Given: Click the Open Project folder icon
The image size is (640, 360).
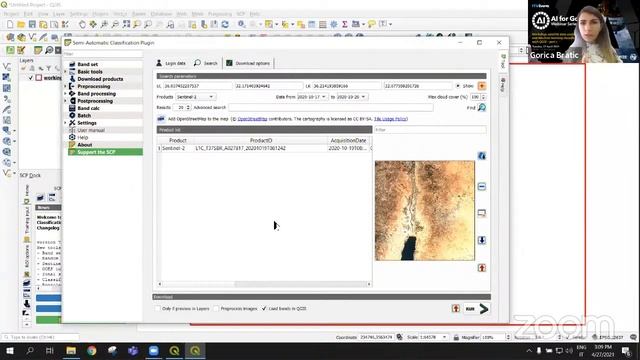Looking at the screenshot, I should pos(21,24).
